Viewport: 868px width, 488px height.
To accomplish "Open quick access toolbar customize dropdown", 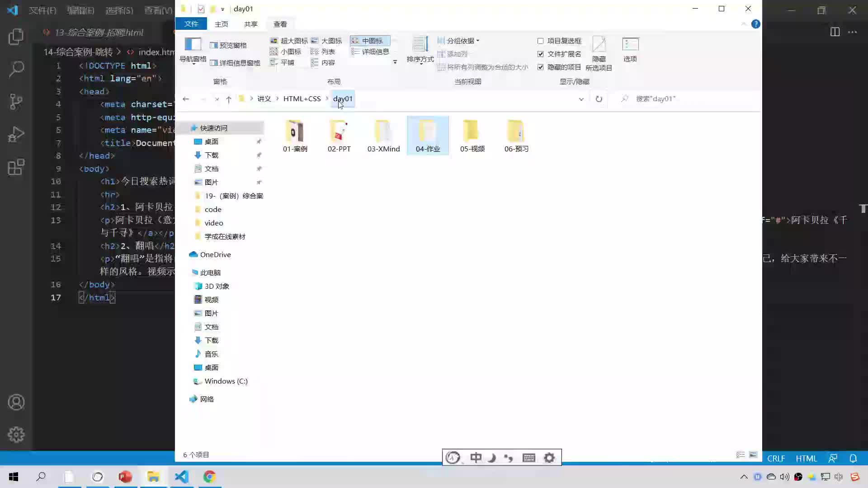I will click(x=222, y=9).
